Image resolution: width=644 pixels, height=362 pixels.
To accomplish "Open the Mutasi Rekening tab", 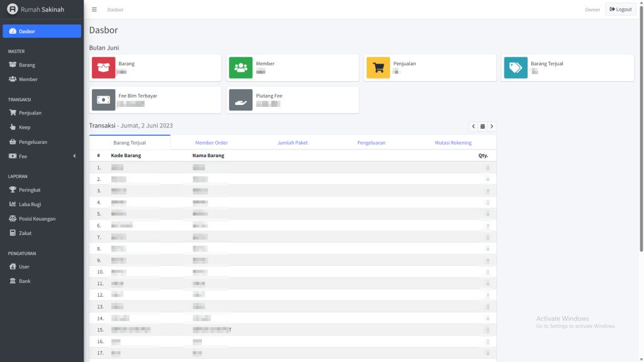I will tap(453, 143).
